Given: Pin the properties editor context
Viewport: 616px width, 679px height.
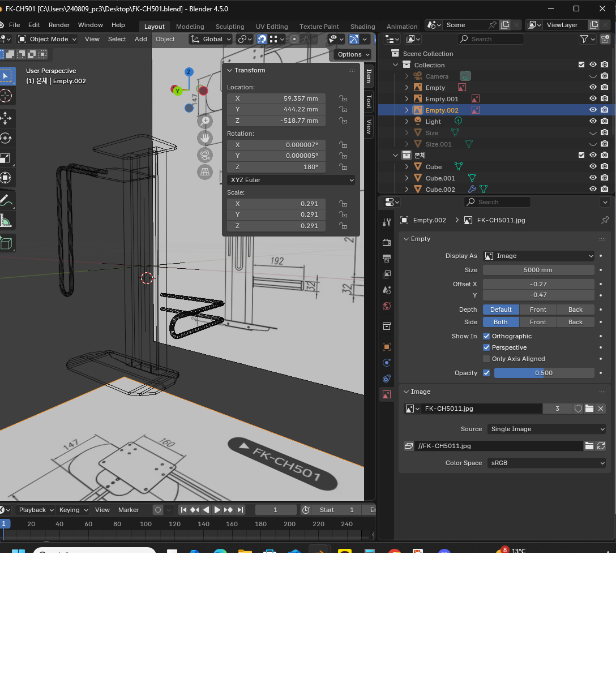Looking at the screenshot, I should click(605, 220).
